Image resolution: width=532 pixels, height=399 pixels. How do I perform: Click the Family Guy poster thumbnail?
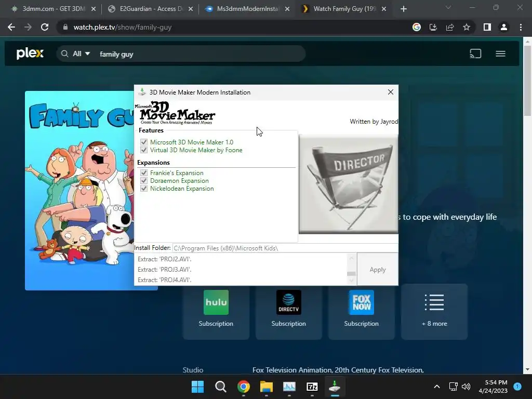tap(79, 190)
